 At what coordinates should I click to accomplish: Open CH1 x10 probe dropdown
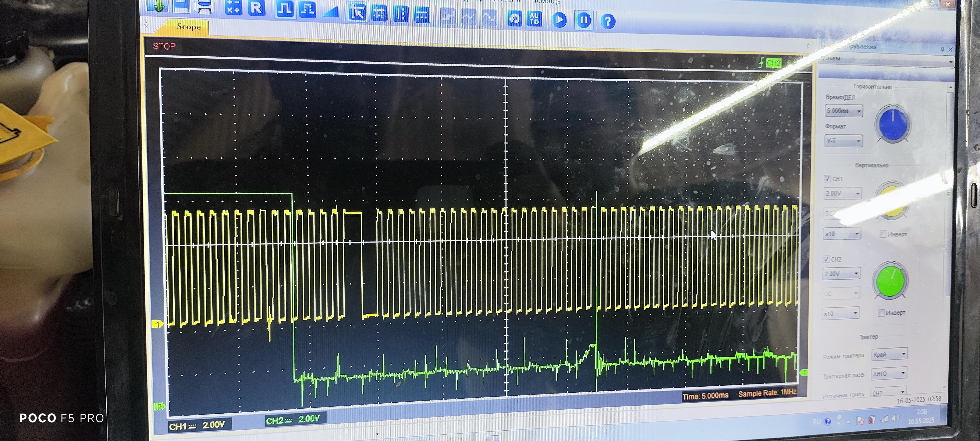pos(842,234)
